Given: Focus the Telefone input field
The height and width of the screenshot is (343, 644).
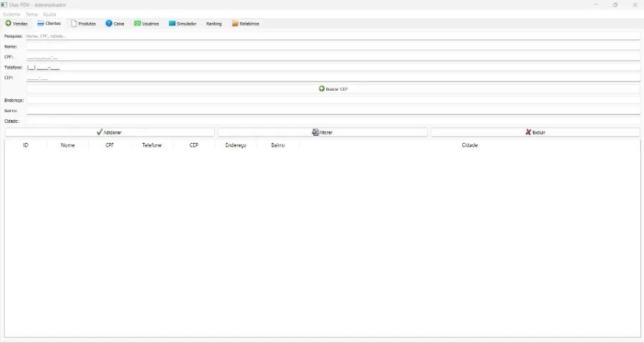Looking at the screenshot, I should 333,68.
